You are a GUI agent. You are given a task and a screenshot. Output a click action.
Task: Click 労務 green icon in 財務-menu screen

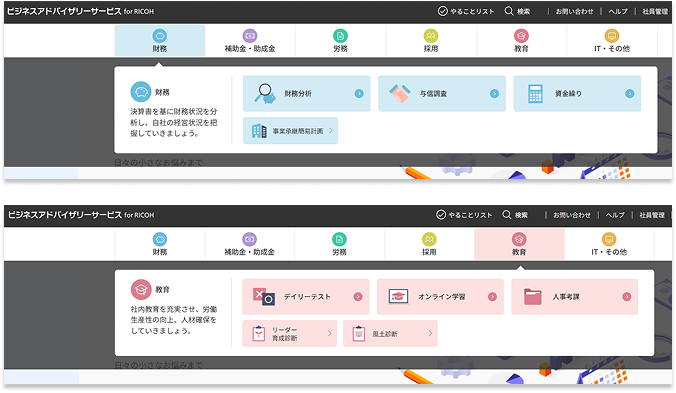(340, 36)
